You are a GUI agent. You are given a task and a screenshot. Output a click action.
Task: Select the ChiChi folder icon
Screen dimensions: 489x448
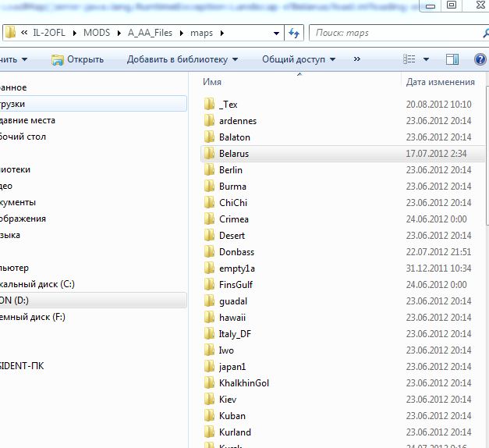coord(209,202)
